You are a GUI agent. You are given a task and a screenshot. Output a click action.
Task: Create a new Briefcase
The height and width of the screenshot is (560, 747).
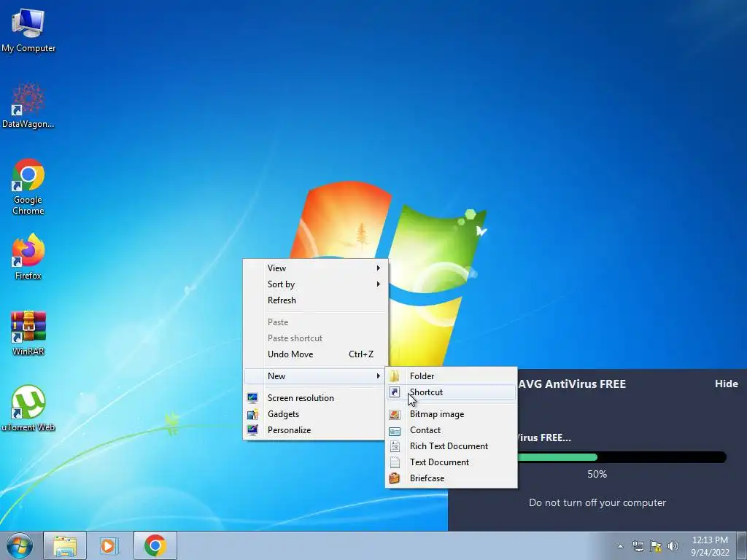(x=451, y=478)
